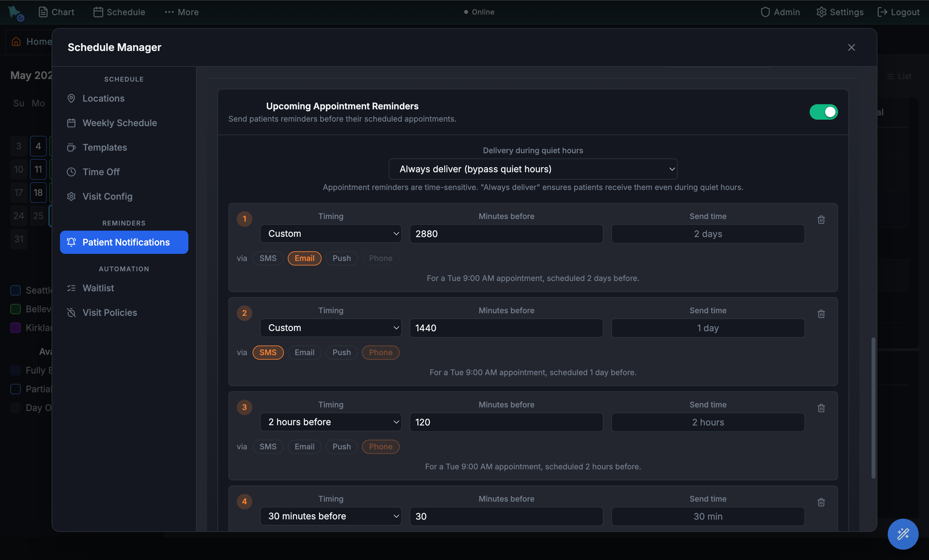Viewport: 929px width, 560px height.
Task: Enable Email channel for reminder 2
Action: click(304, 353)
